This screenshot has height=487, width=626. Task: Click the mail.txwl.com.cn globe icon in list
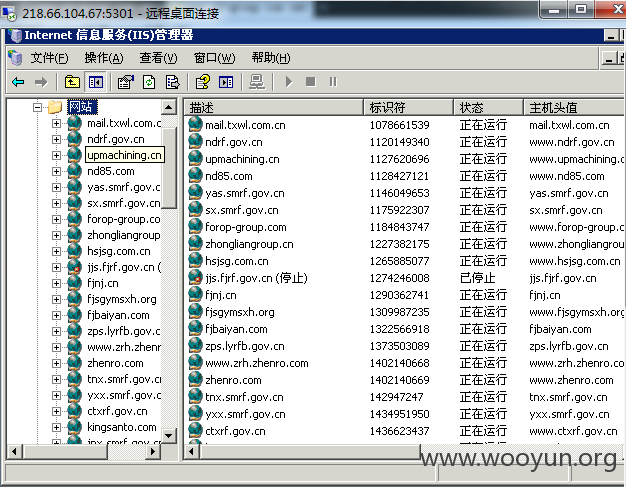(195, 125)
